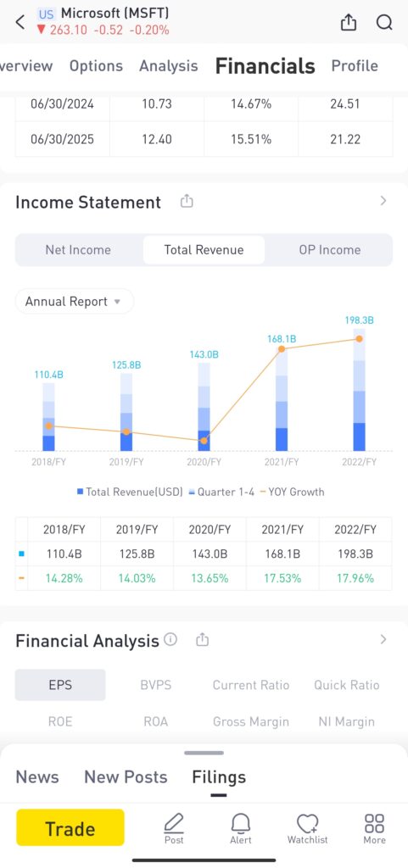Select the Total Revenue segment
Screen dimensions: 408x868
(204, 250)
